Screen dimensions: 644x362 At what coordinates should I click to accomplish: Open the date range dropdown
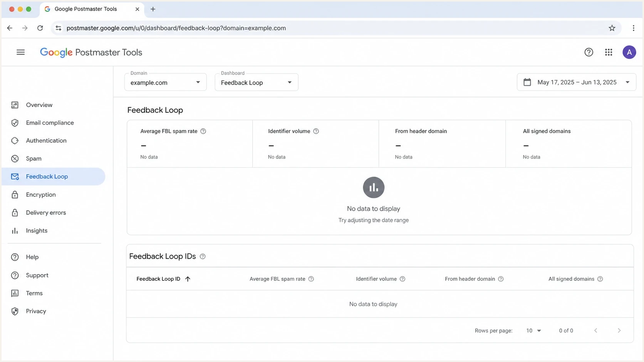click(x=577, y=82)
